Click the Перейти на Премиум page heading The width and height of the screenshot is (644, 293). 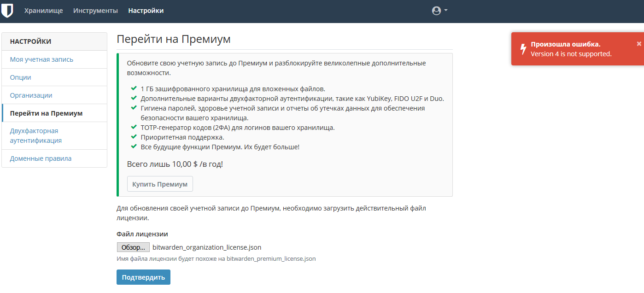pyautogui.click(x=174, y=39)
